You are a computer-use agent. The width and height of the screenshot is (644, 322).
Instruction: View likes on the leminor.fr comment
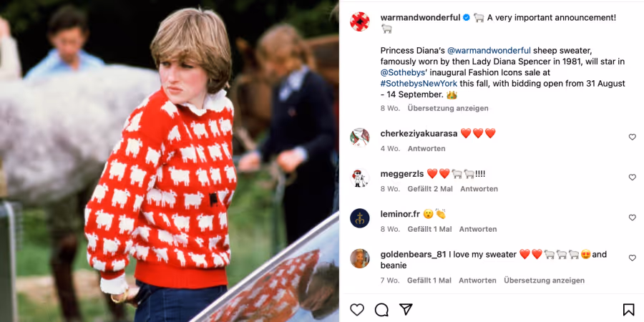(x=429, y=229)
